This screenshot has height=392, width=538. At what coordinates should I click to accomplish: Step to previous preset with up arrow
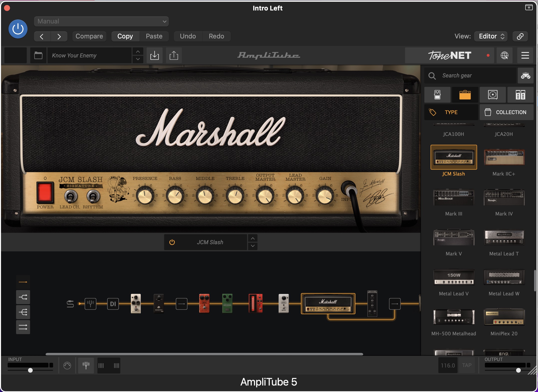coord(138,51)
